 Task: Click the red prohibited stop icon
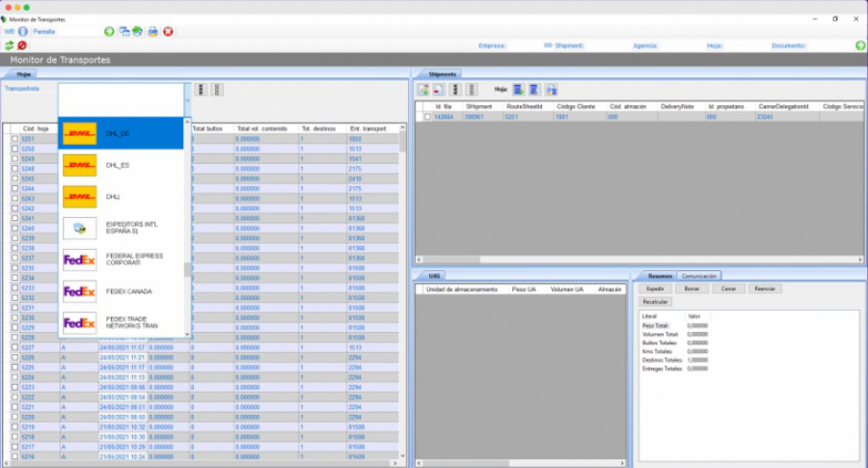pos(22,45)
